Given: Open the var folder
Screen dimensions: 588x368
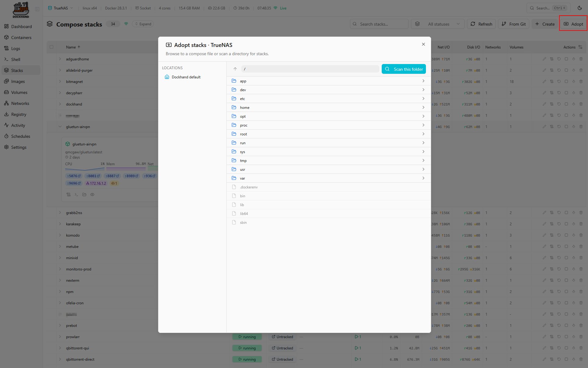Looking at the screenshot, I should [328, 178].
